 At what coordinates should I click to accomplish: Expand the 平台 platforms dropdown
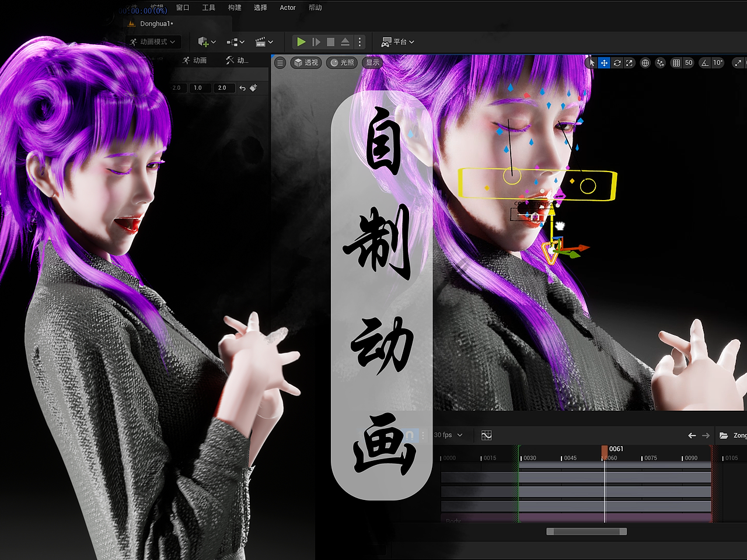[397, 42]
